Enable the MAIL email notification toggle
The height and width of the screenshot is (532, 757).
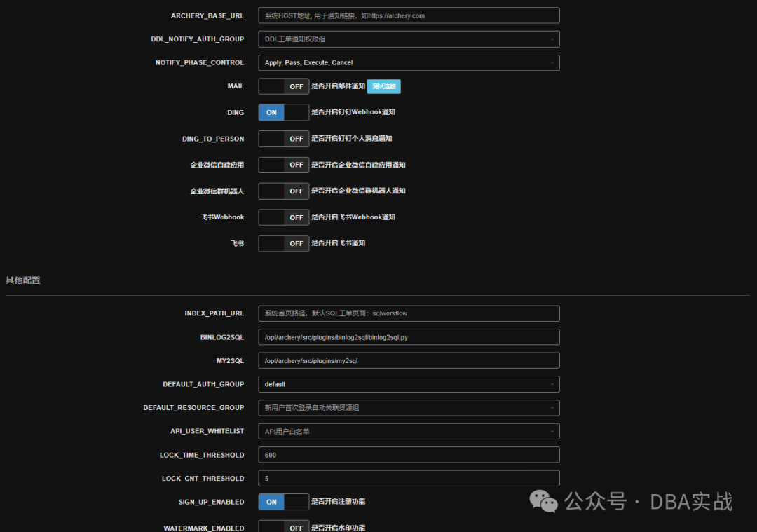coord(283,86)
